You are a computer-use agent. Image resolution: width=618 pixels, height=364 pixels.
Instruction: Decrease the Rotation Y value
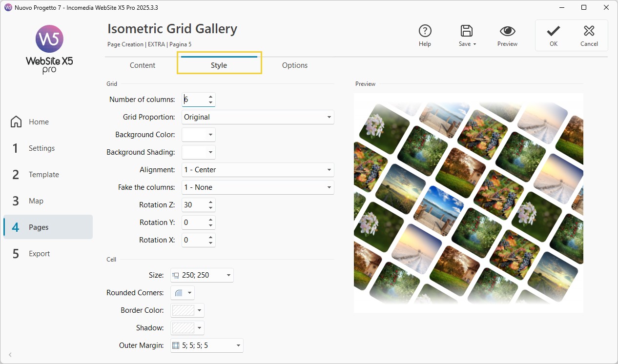(210, 225)
